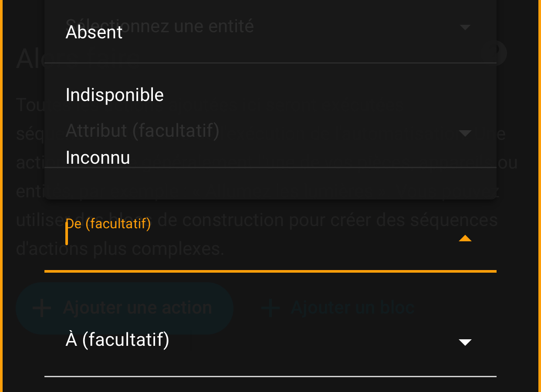The width and height of the screenshot is (541, 392).
Task: Collapse the De (facultatif) orange arrow
Action: click(x=465, y=238)
